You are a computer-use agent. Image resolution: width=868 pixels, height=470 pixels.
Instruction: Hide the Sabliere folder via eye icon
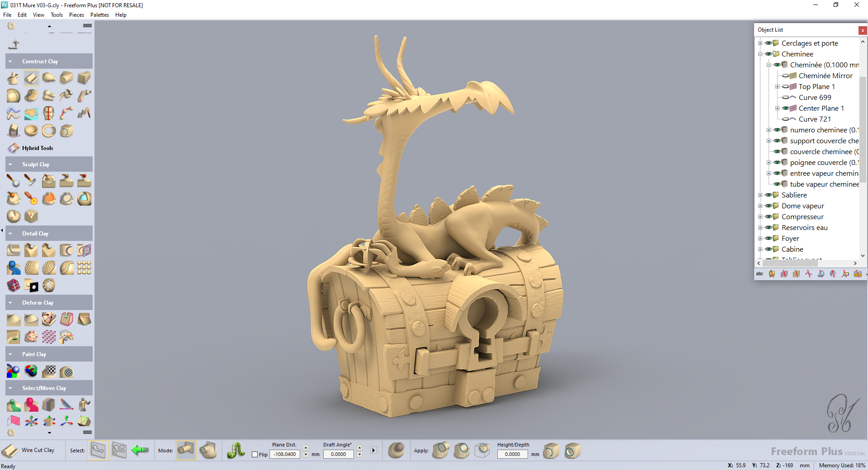click(x=768, y=195)
